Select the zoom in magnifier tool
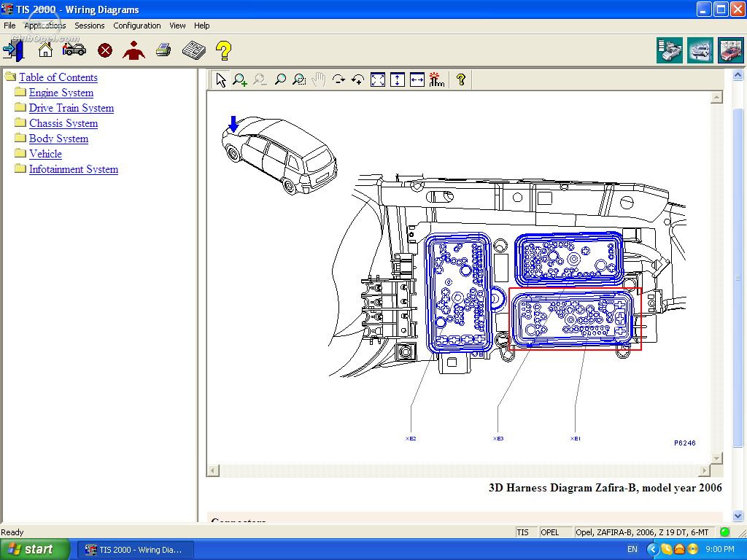The image size is (747, 560). click(x=239, y=79)
